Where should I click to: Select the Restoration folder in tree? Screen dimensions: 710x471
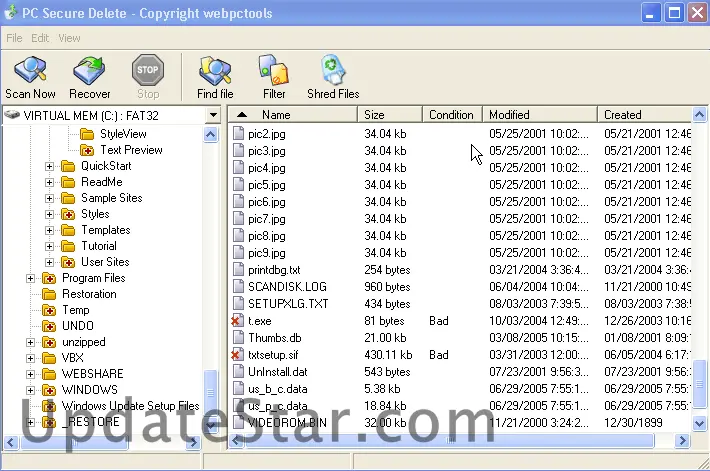(x=89, y=294)
